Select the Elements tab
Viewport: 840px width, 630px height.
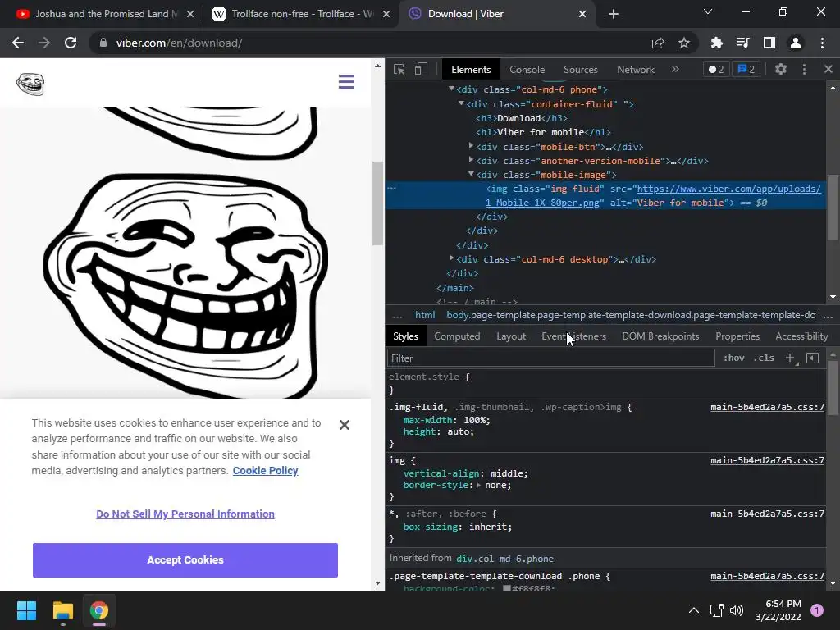(471, 70)
